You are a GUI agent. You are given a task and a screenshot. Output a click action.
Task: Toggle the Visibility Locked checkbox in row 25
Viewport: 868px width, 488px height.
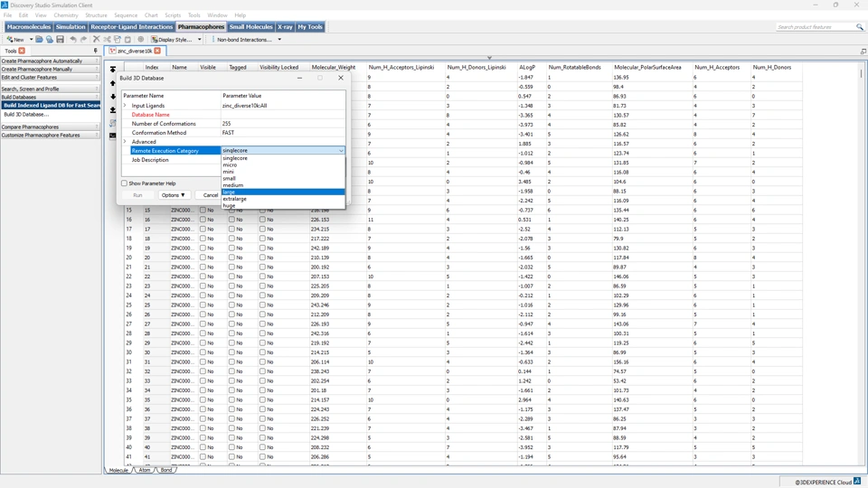[x=262, y=305]
